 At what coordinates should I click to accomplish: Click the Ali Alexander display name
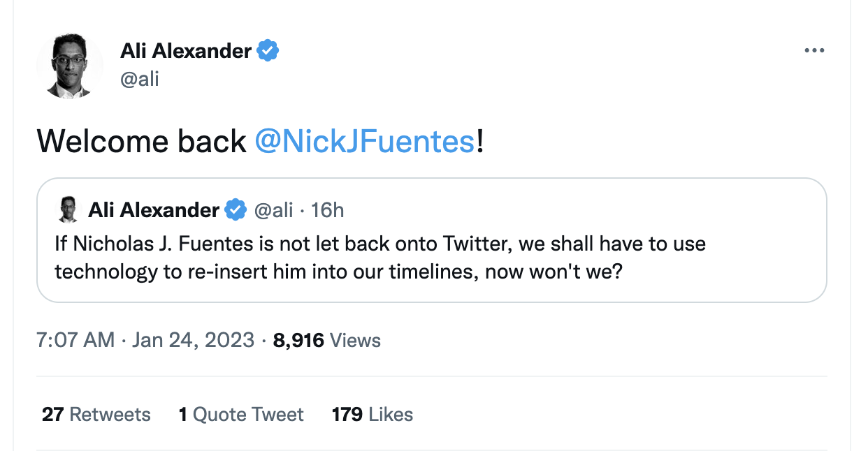[x=185, y=50]
